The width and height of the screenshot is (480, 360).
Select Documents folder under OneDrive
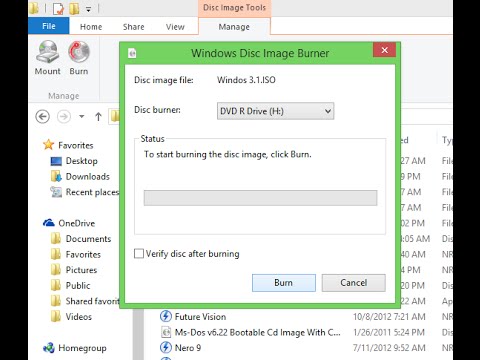(x=81, y=239)
